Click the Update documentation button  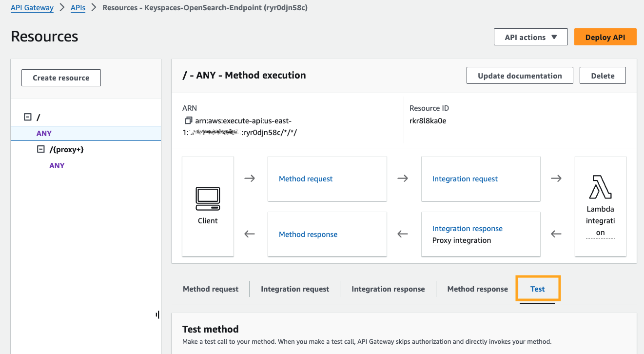520,76
